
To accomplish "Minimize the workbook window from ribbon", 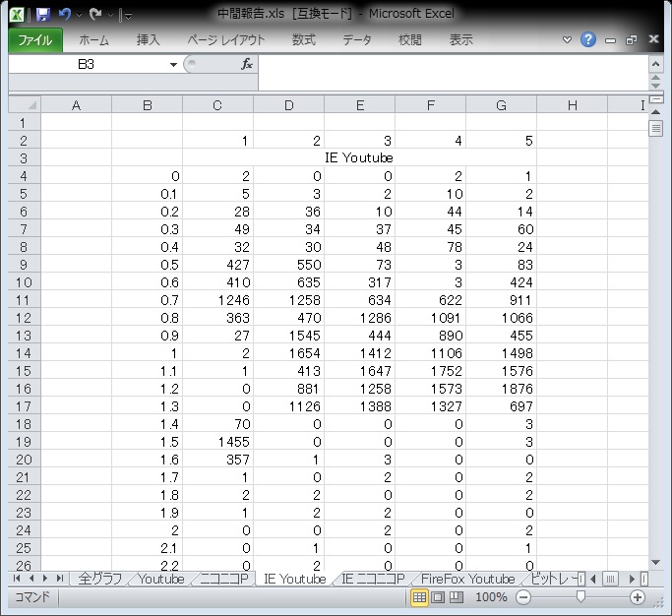I will [x=610, y=40].
